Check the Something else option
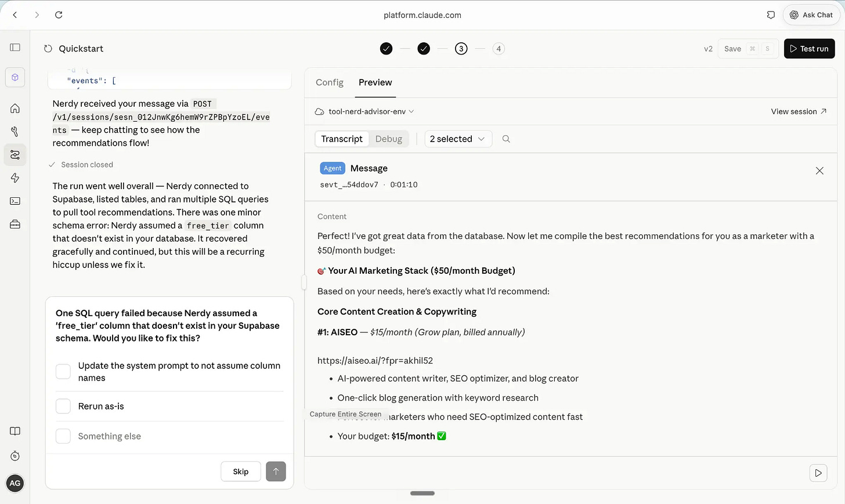Viewport: 845px width, 504px height. tap(63, 436)
